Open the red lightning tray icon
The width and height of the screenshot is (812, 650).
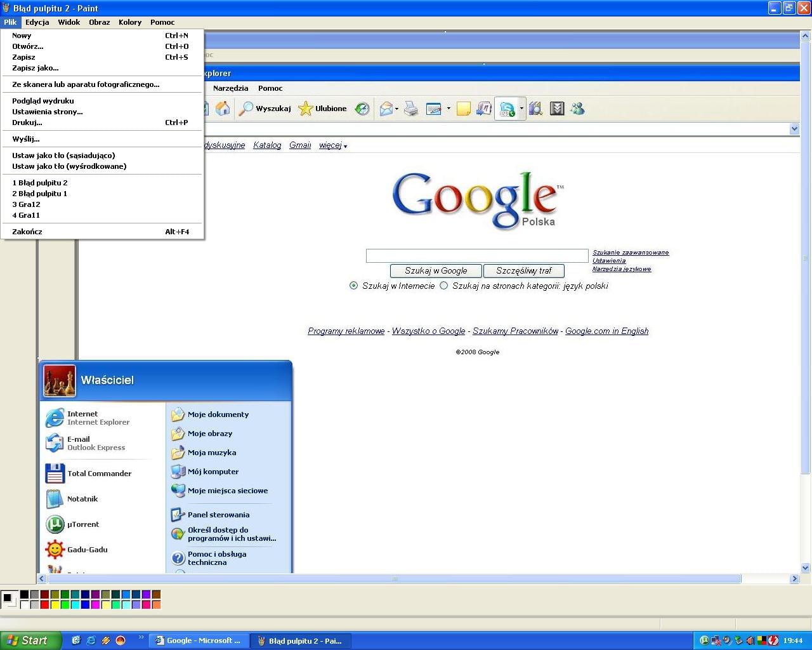(773, 640)
